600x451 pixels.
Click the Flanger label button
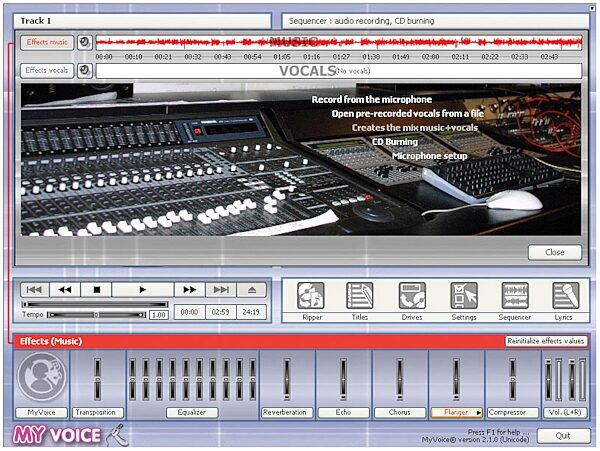click(x=456, y=412)
